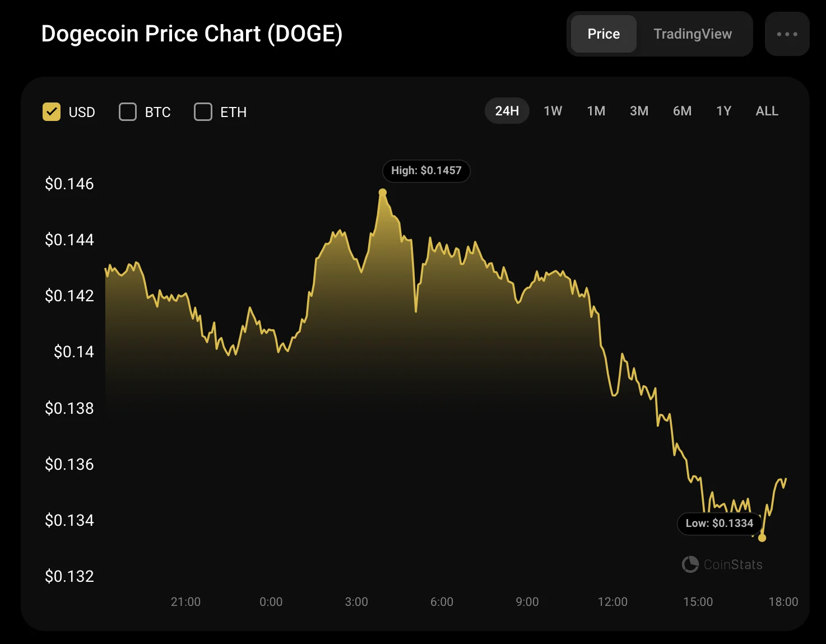Screen dimensions: 826x644
Task: Click the 12:00 time axis label
Action: point(612,602)
